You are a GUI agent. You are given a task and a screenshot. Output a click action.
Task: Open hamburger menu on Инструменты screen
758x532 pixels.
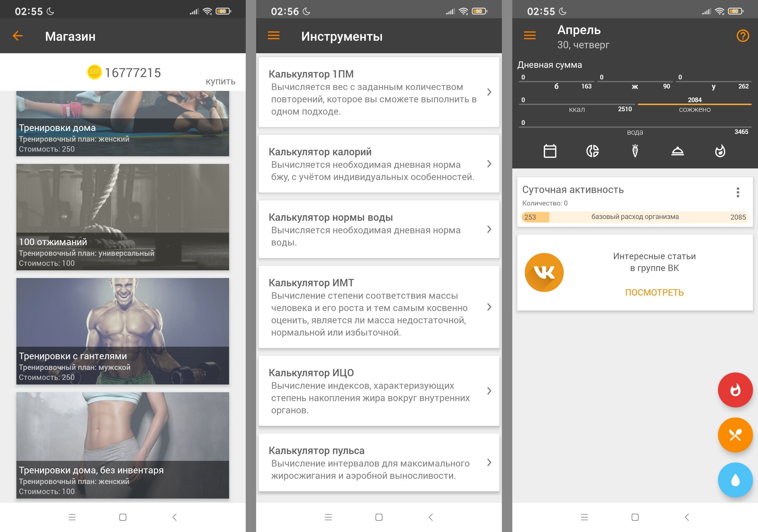pyautogui.click(x=273, y=36)
